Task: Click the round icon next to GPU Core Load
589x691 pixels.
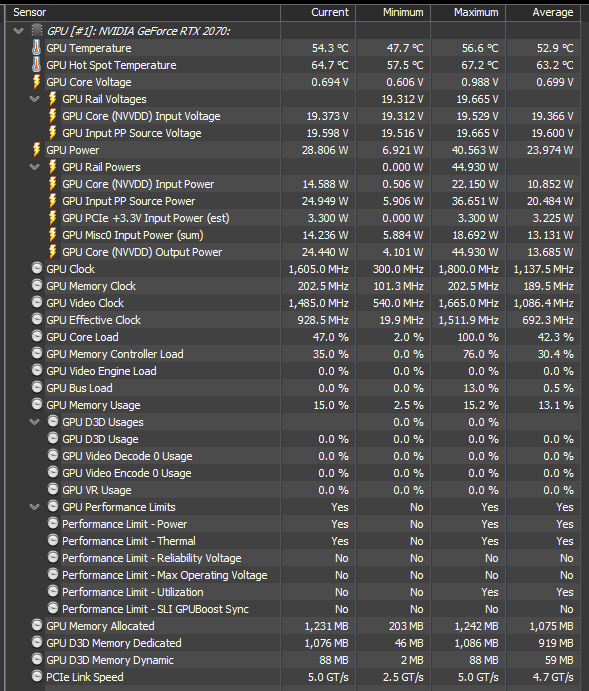Action: 37,336
